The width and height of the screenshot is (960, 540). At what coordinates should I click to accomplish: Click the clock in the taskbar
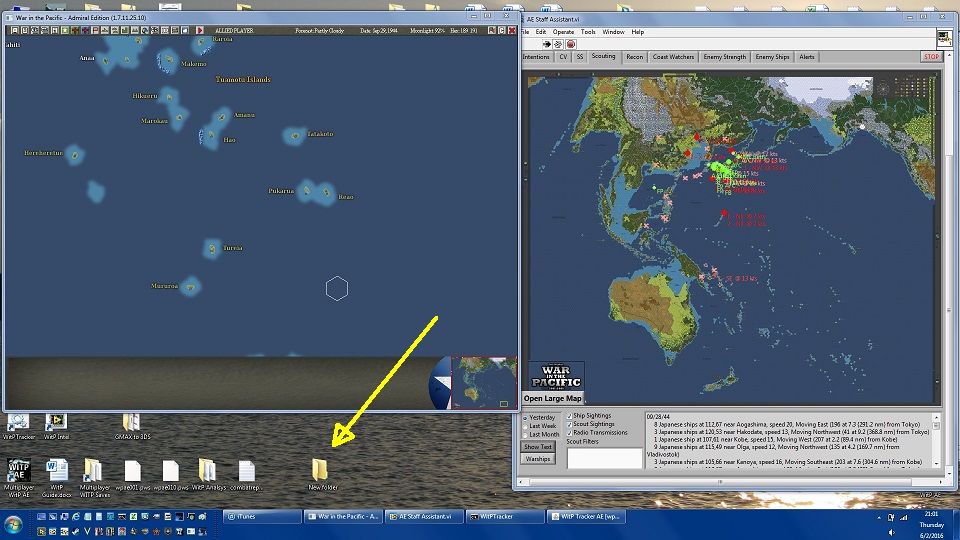931,525
